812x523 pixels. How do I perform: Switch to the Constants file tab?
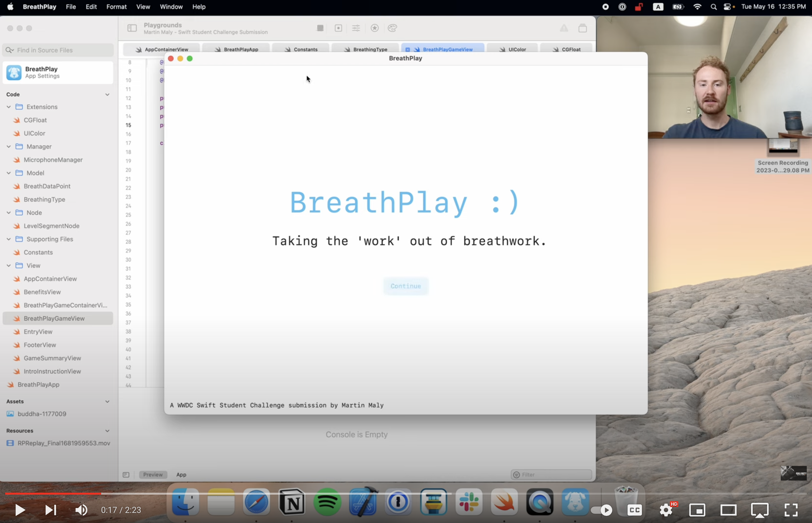(304, 49)
